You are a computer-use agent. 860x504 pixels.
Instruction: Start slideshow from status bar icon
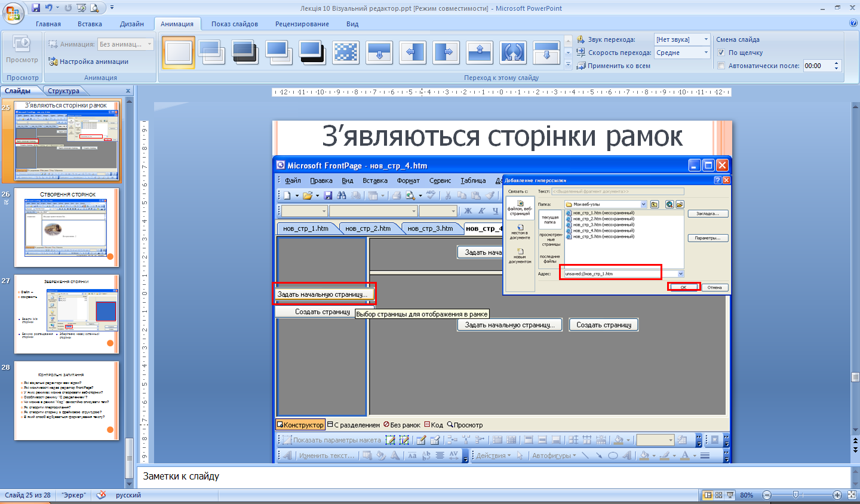coord(730,495)
